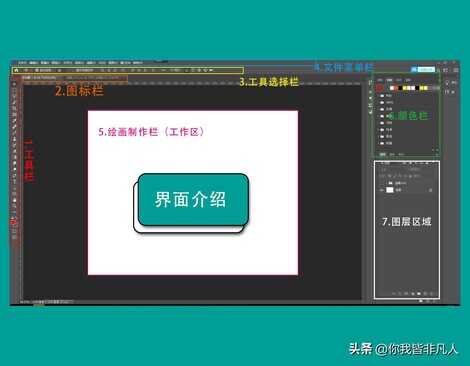Open the 文件 (File) menu

pos(23,63)
